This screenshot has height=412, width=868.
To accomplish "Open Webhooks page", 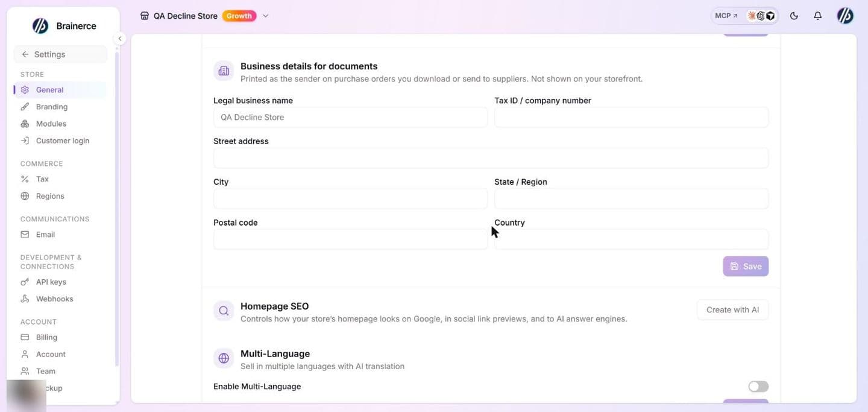I will click(60, 299).
